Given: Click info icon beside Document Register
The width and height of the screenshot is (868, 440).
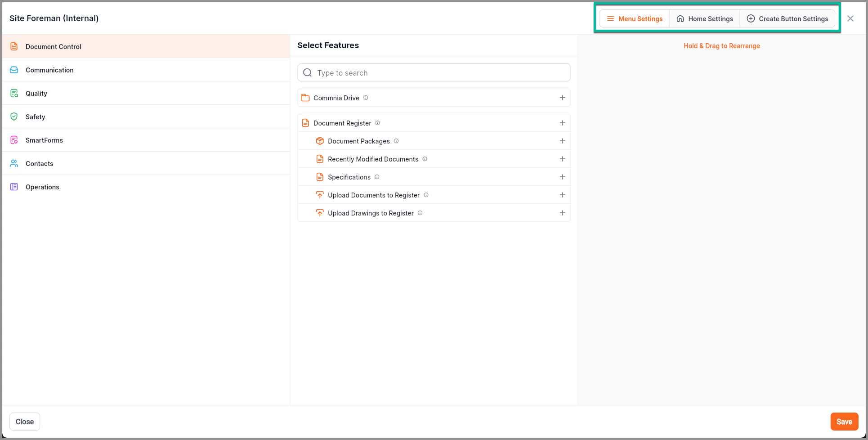Looking at the screenshot, I should 377,123.
